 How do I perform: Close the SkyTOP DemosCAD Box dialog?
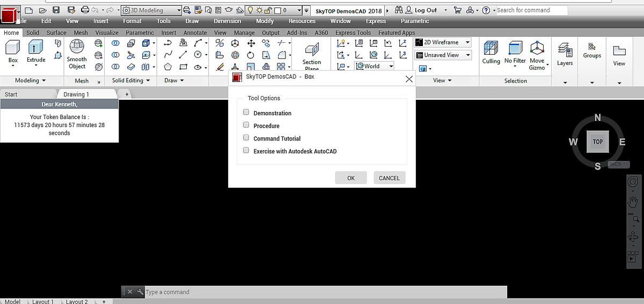[409, 79]
